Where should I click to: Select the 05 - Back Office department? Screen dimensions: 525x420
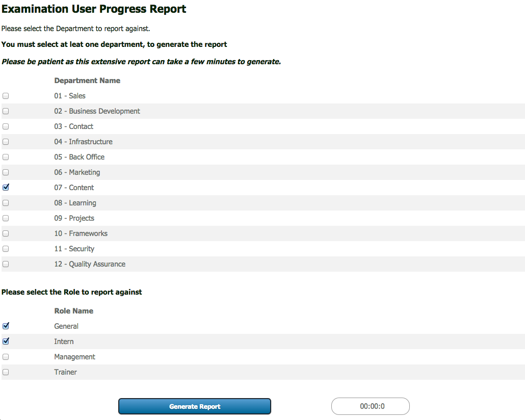pyautogui.click(x=5, y=156)
